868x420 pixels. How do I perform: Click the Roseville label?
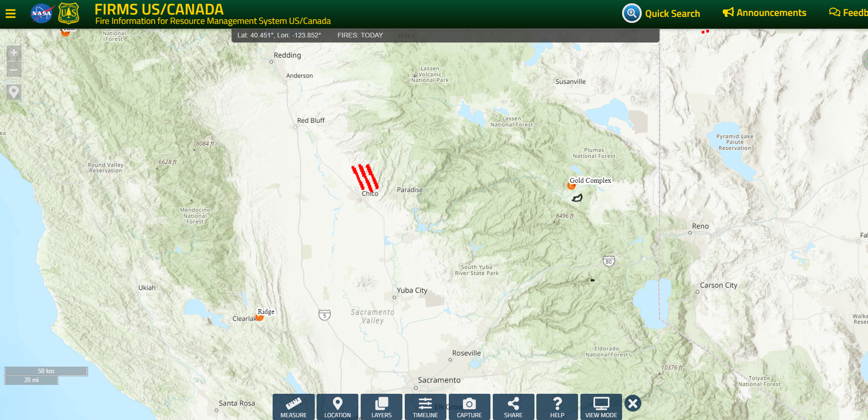467,353
